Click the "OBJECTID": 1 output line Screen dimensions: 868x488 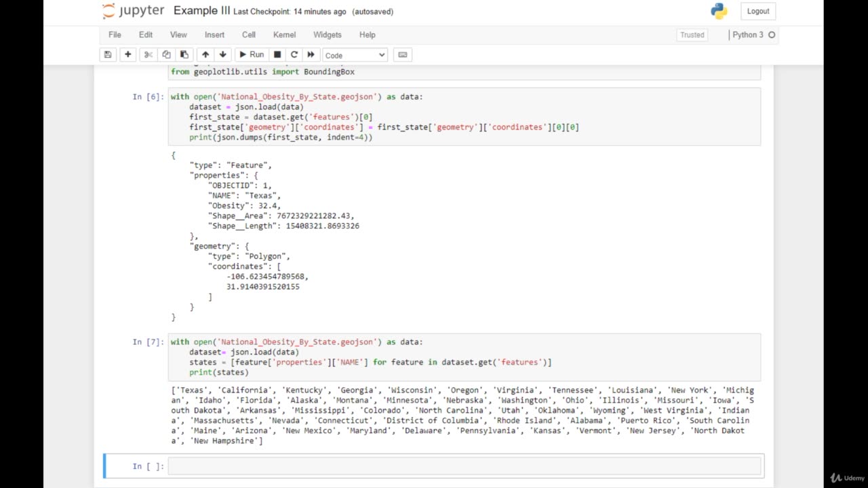click(x=239, y=185)
